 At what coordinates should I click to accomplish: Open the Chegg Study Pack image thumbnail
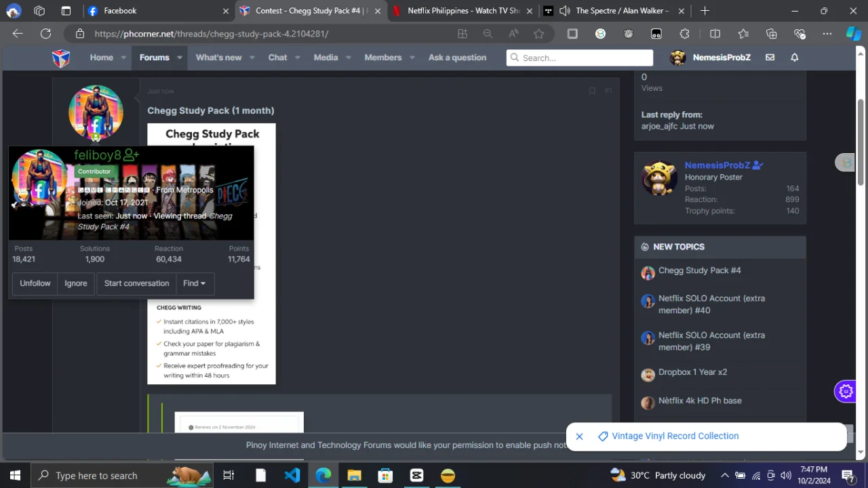pos(212,253)
